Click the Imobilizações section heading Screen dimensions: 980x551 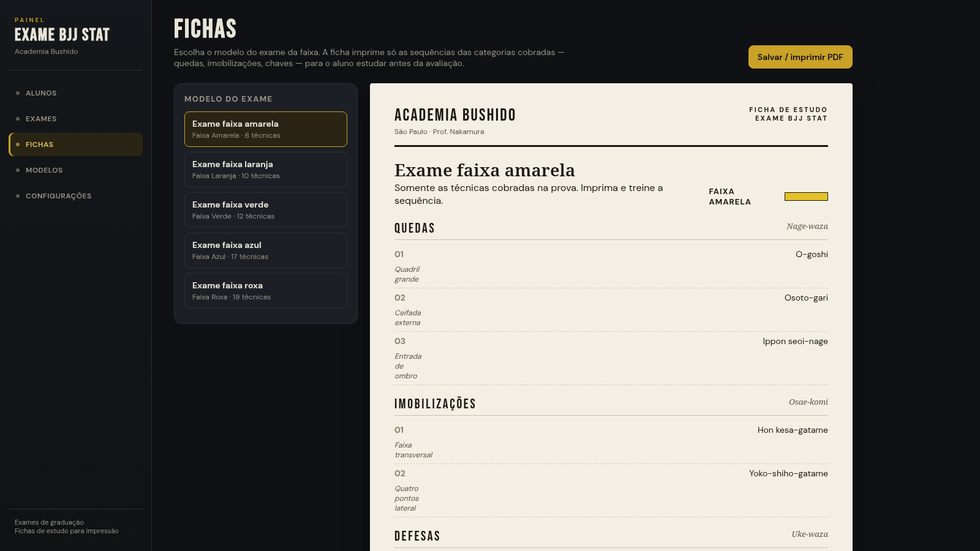[435, 404]
